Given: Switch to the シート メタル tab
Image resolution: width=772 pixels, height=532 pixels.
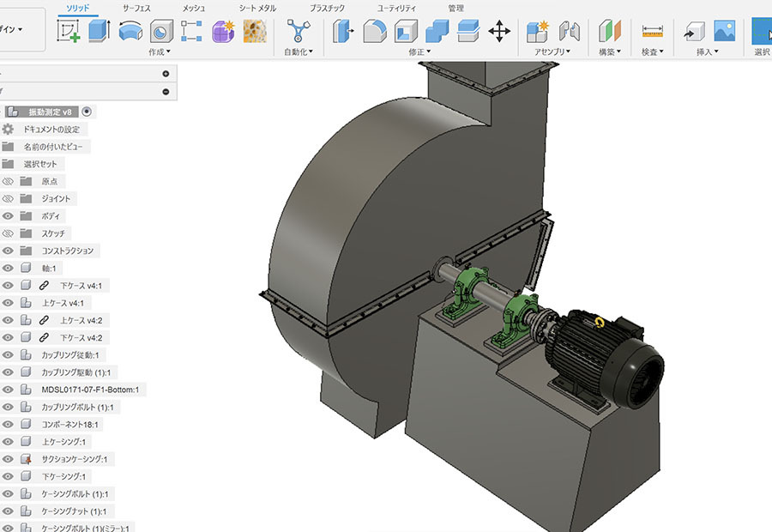Looking at the screenshot, I should [x=257, y=8].
